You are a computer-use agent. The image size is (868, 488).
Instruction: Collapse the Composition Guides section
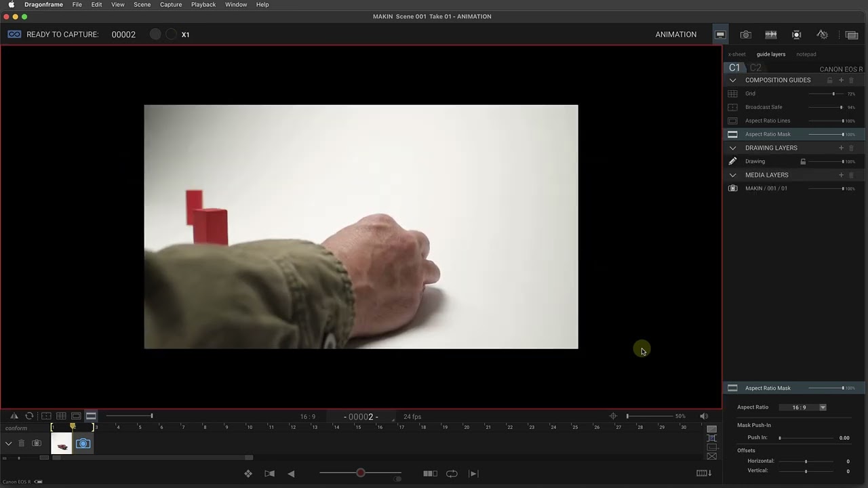(x=732, y=80)
